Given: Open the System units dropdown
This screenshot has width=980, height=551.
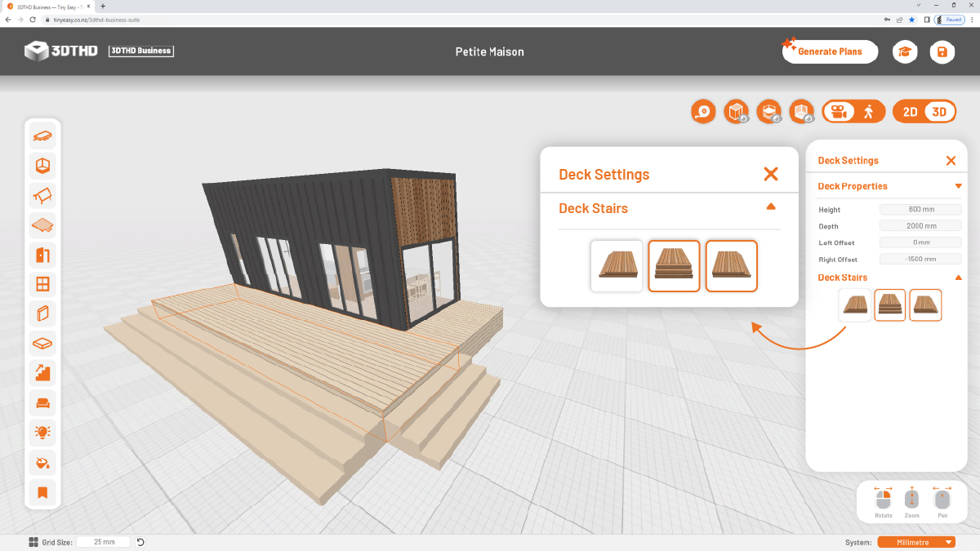Looking at the screenshot, I should 916,542.
